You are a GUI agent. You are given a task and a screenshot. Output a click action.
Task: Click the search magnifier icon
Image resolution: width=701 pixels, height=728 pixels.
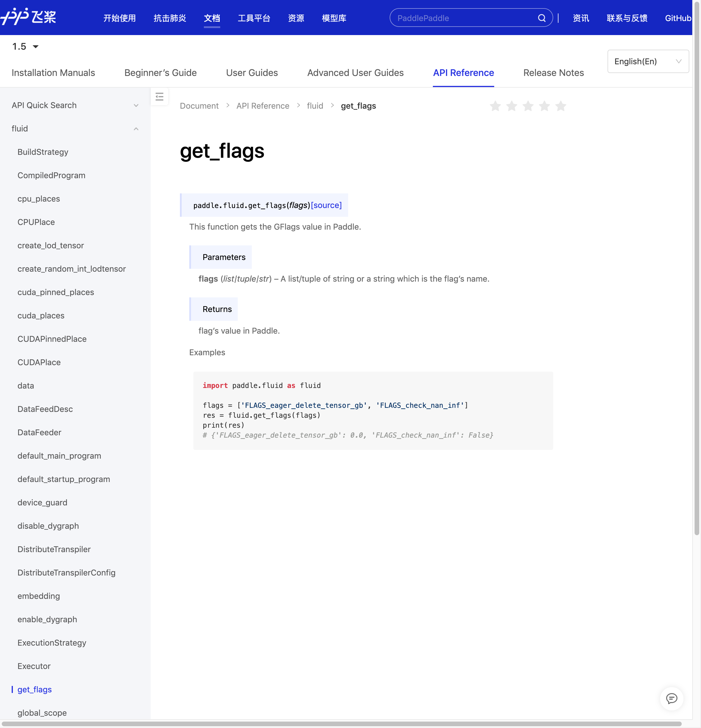tap(542, 18)
